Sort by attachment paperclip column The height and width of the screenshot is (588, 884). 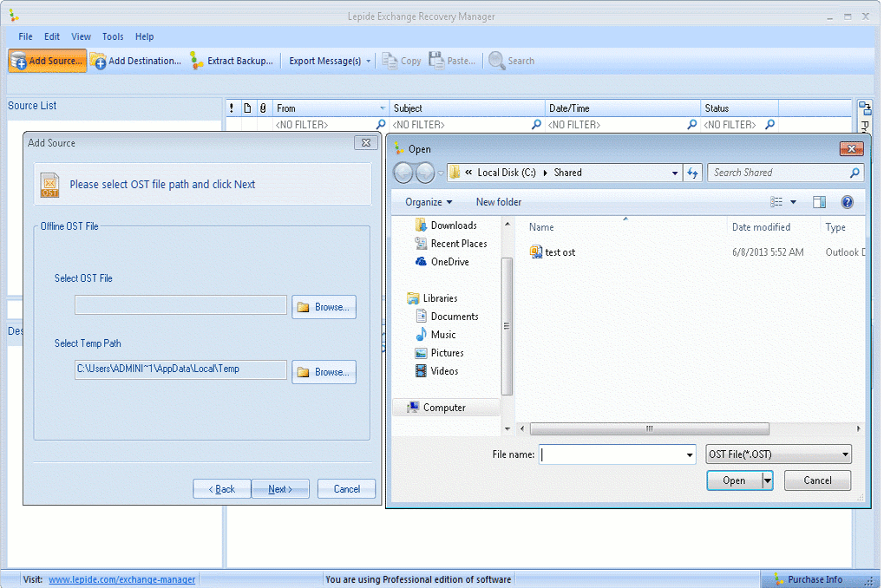point(263,108)
